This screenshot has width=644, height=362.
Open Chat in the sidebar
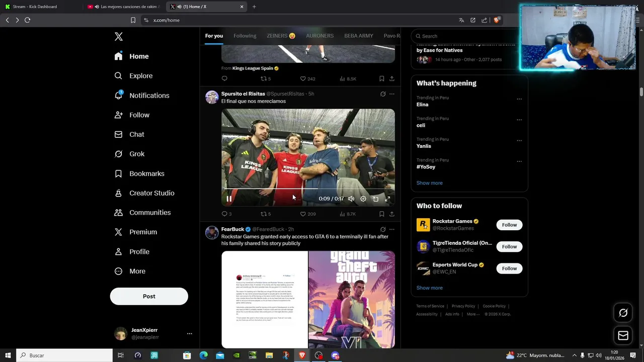click(x=129, y=135)
